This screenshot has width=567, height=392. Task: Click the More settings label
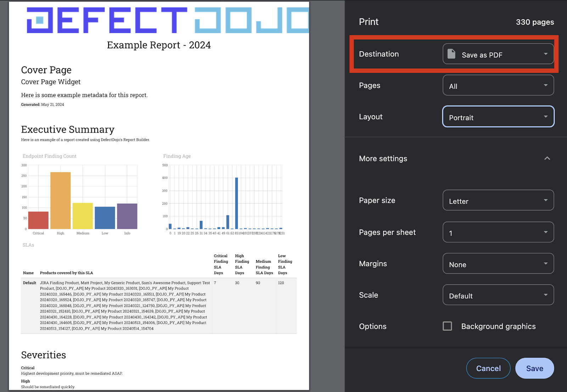[x=383, y=159]
